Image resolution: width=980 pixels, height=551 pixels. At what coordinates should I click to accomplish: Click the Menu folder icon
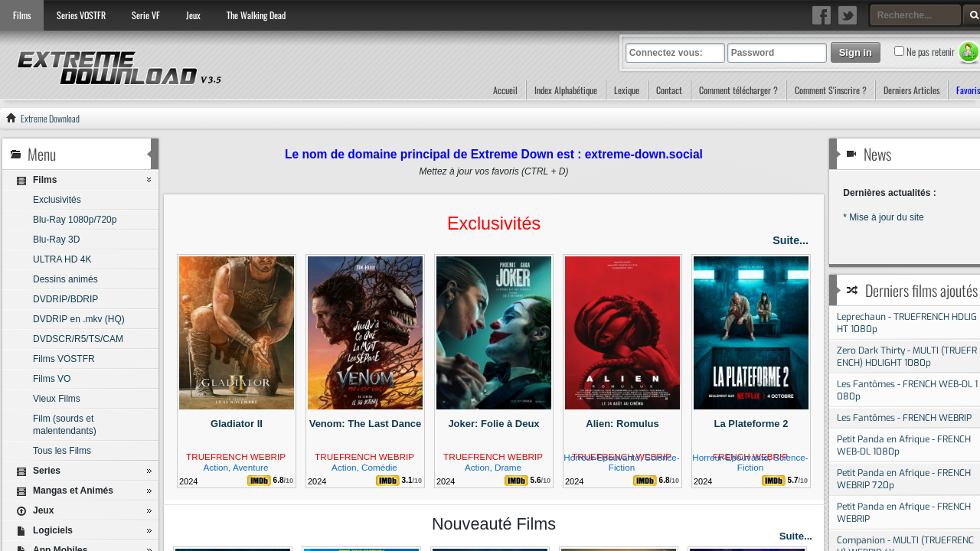[15, 155]
